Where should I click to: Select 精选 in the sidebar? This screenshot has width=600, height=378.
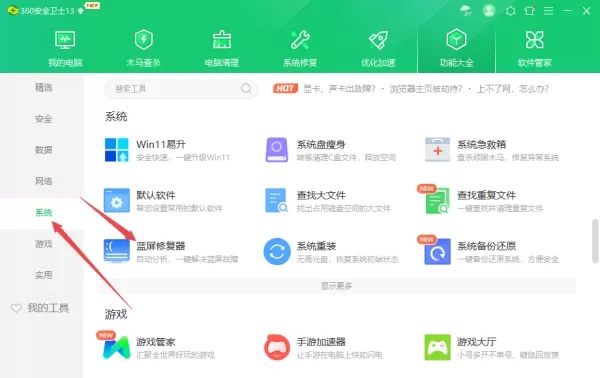(43, 88)
